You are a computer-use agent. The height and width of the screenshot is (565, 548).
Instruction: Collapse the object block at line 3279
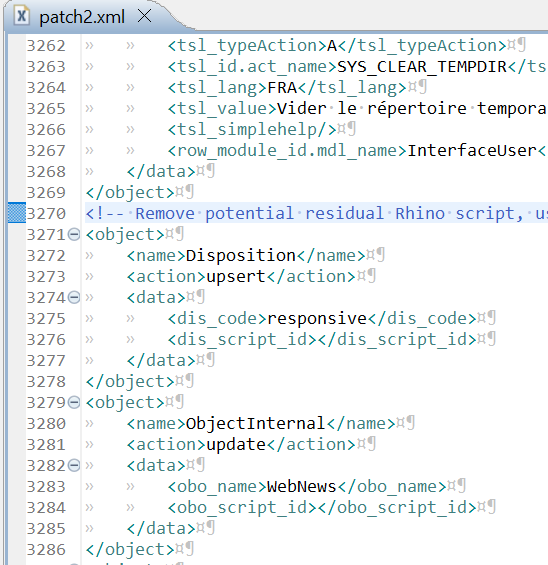(x=74, y=402)
